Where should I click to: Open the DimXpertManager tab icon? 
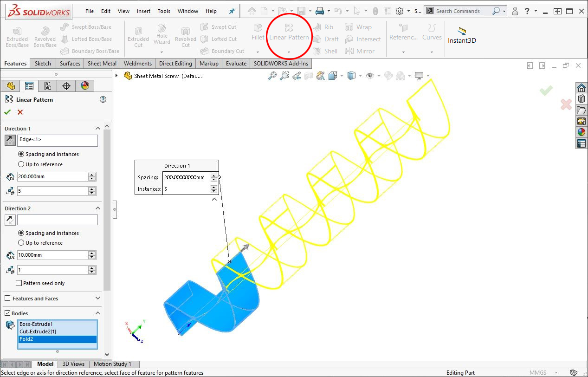pyautogui.click(x=66, y=86)
